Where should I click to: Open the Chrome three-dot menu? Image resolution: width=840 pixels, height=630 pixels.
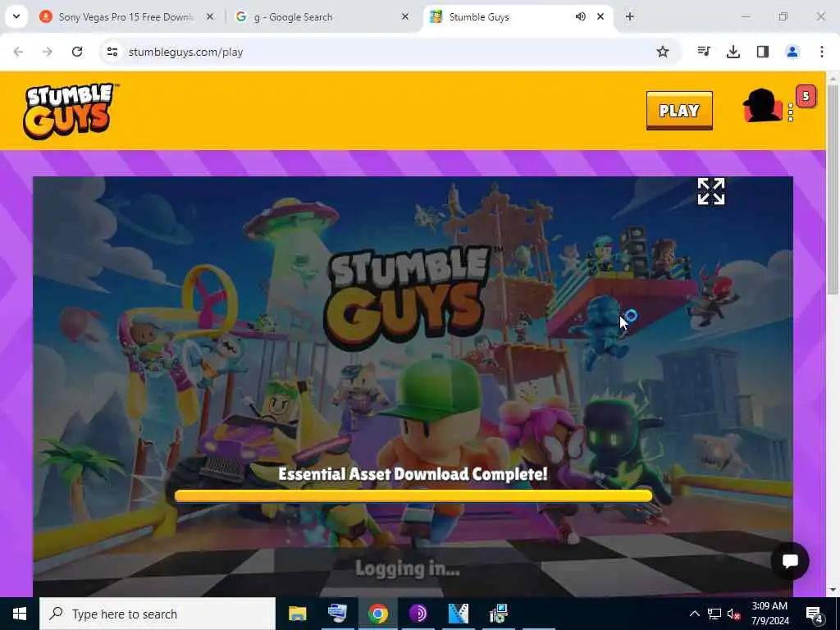(822, 52)
